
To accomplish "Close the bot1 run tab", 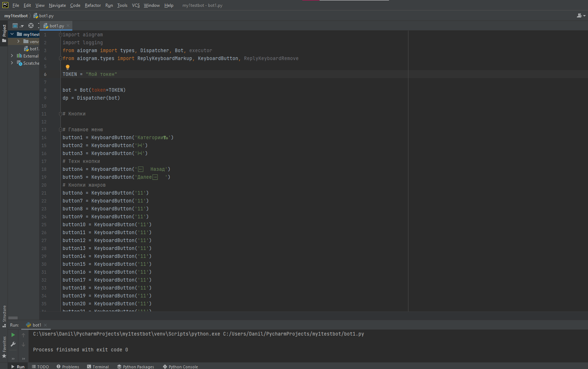I will tap(45, 325).
